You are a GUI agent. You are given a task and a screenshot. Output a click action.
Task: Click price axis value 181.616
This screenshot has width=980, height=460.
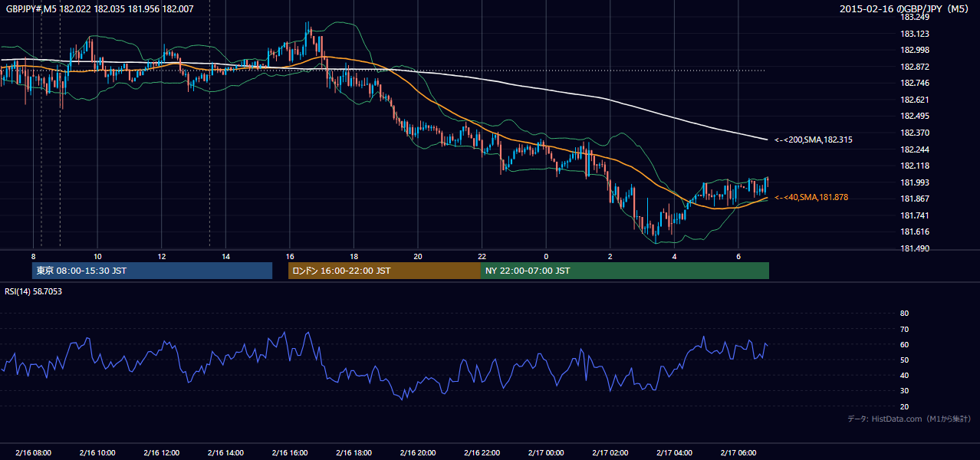[914, 232]
